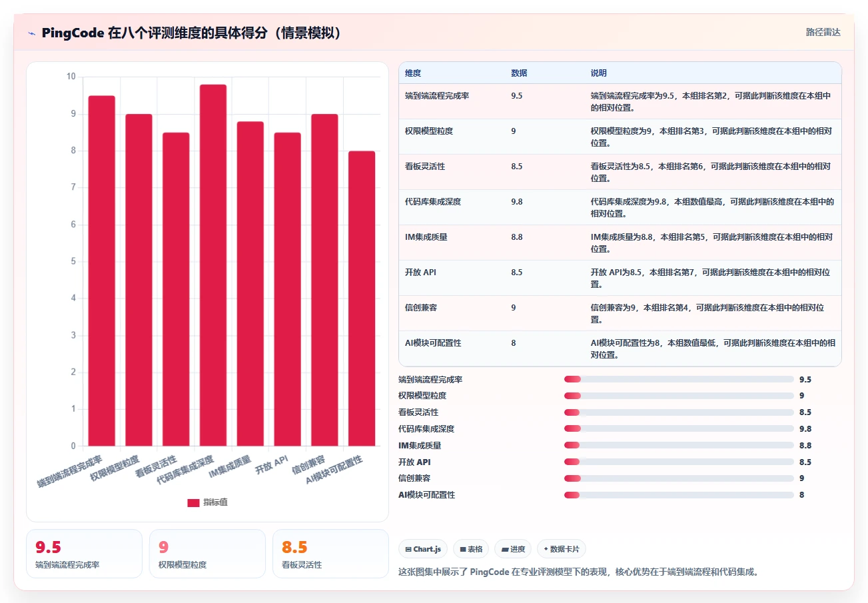Click the 端到端流程完成率 bar in chart
868x603 pixels.
point(102,271)
